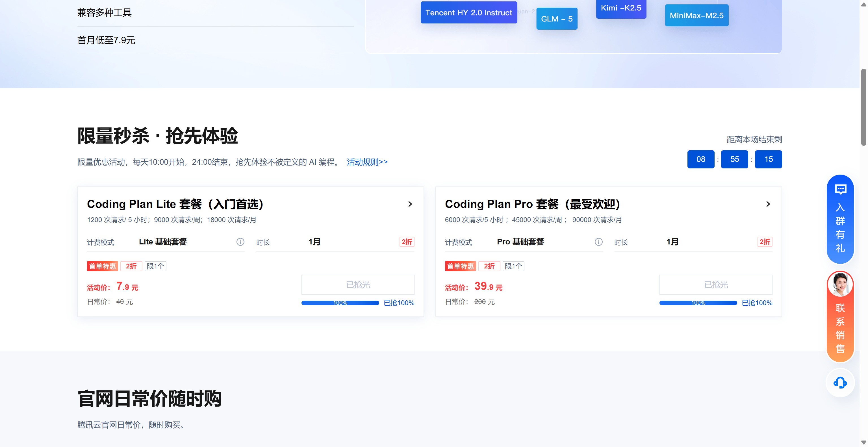Viewport: 868px width, 447px height.
Task: Click the MiniMax-M2.5 model tag
Action: pyautogui.click(x=696, y=16)
